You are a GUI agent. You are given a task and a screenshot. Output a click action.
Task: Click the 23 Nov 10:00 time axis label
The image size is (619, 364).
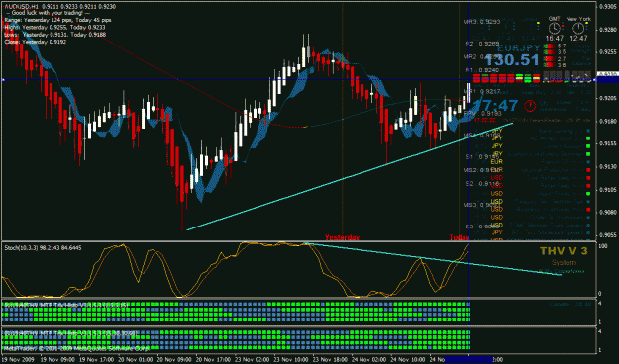coord(291,360)
